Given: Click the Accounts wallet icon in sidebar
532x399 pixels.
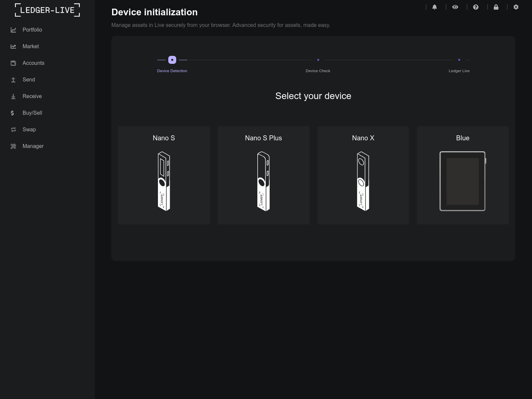Looking at the screenshot, I should (13, 63).
